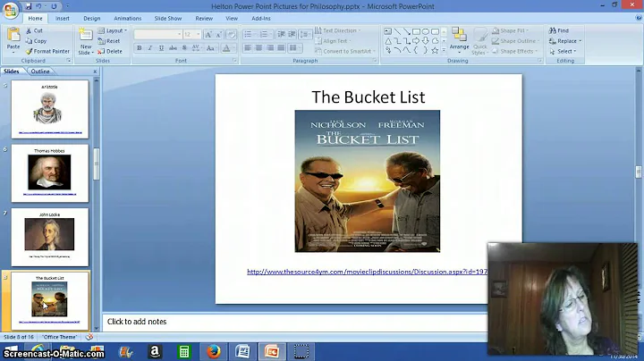Viewport: 644px width, 361px height.
Task: Open the Select dropdown in Editing
Action: (x=563, y=51)
